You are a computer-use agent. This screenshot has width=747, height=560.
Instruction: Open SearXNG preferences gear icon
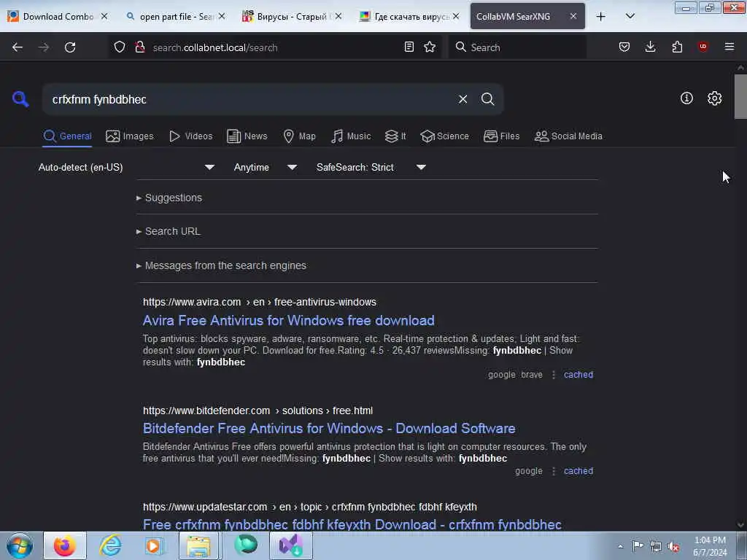[x=714, y=98]
